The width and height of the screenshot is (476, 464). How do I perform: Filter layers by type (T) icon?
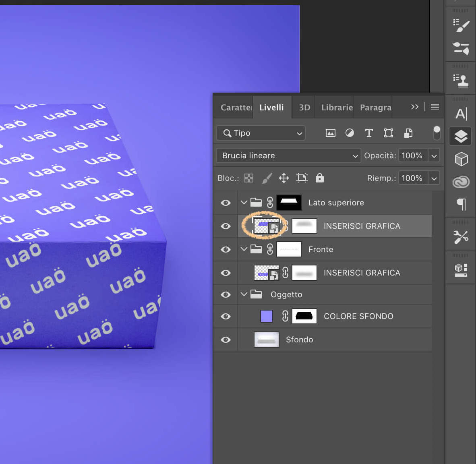pos(369,133)
